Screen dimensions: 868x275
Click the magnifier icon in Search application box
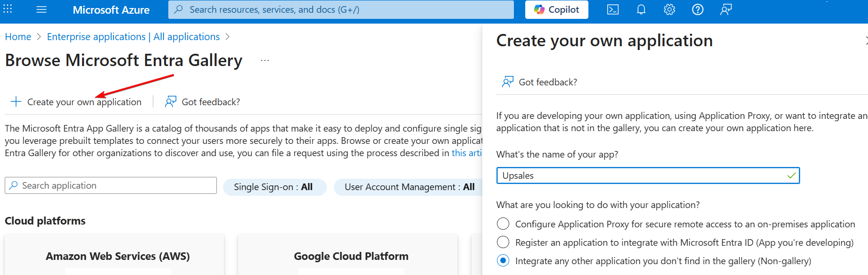click(x=14, y=185)
